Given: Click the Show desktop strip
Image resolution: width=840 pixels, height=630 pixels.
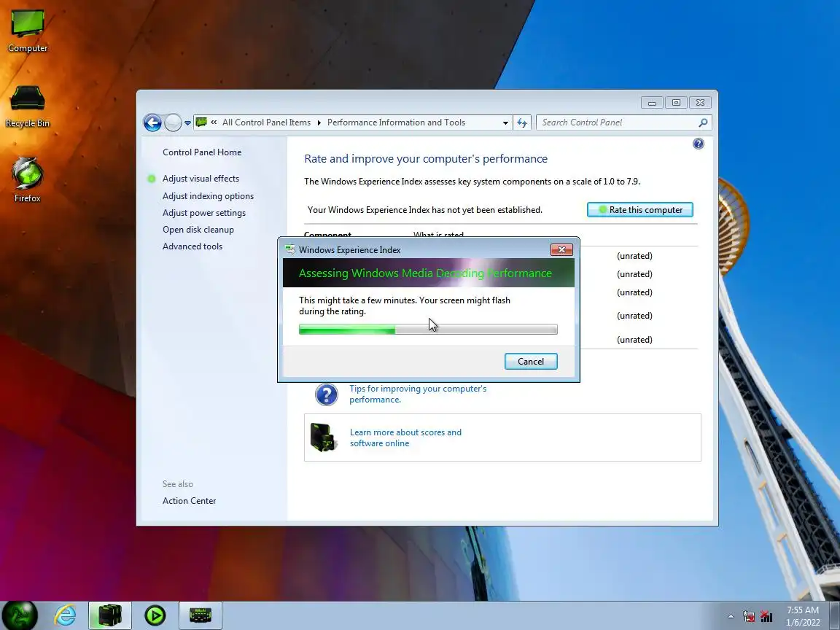Looking at the screenshot, I should point(835,615).
